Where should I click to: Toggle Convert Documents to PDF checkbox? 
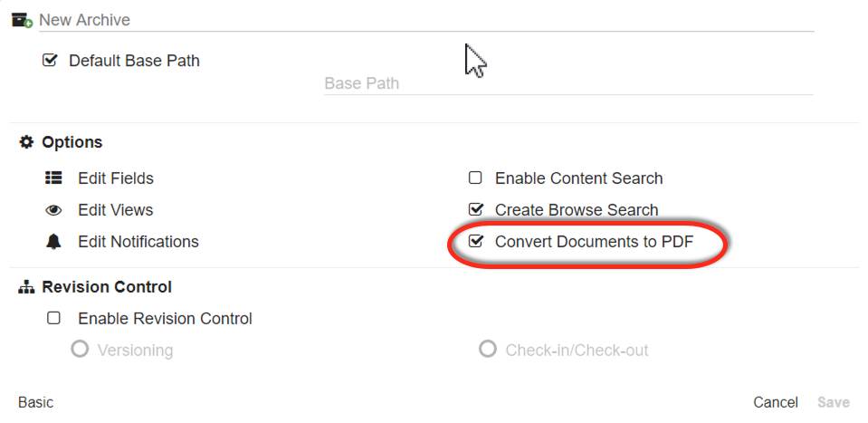[x=475, y=242]
